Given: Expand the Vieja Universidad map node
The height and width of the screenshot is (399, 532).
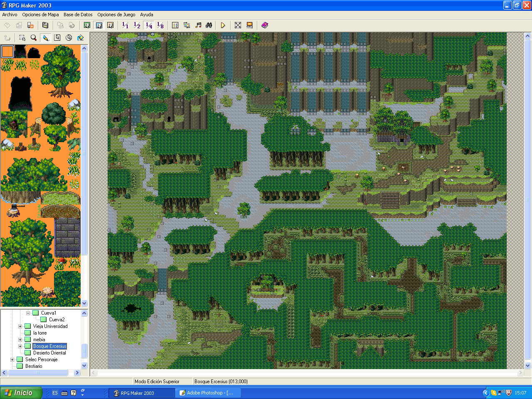Looking at the screenshot, I should click(20, 326).
